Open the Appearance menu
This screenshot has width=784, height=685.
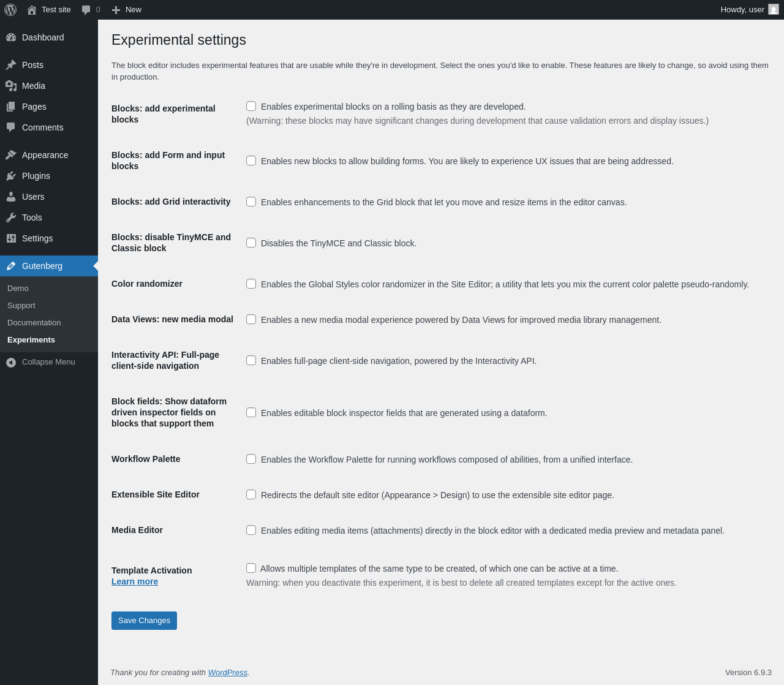45,155
